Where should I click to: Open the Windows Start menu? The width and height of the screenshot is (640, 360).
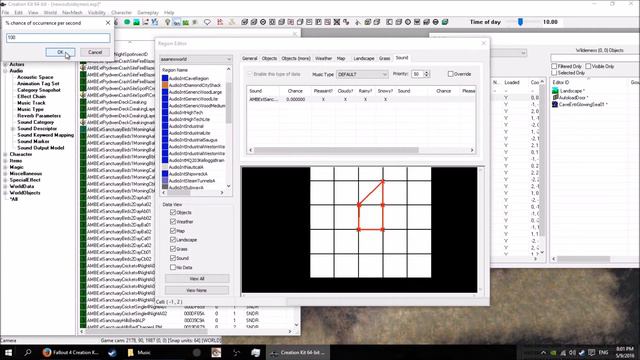[8, 352]
